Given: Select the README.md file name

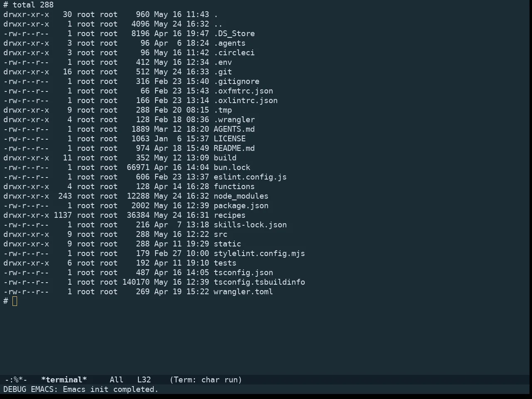Looking at the screenshot, I should pos(234,148).
